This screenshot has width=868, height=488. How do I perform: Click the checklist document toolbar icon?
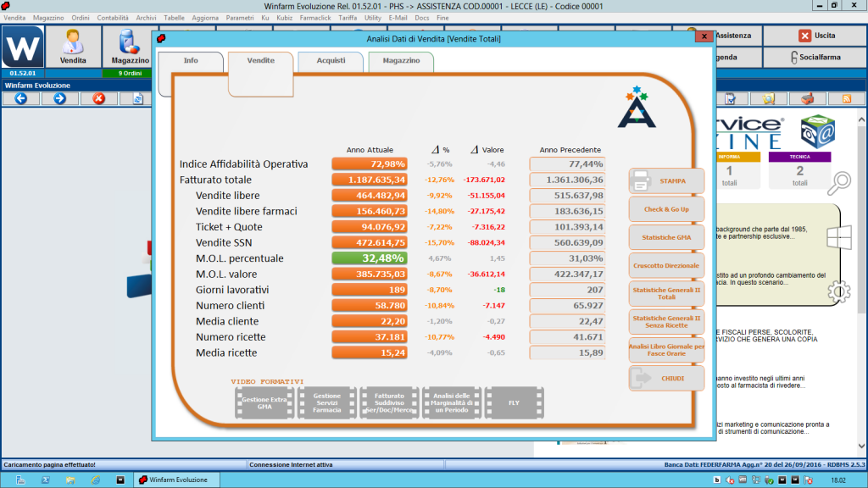[x=730, y=98]
